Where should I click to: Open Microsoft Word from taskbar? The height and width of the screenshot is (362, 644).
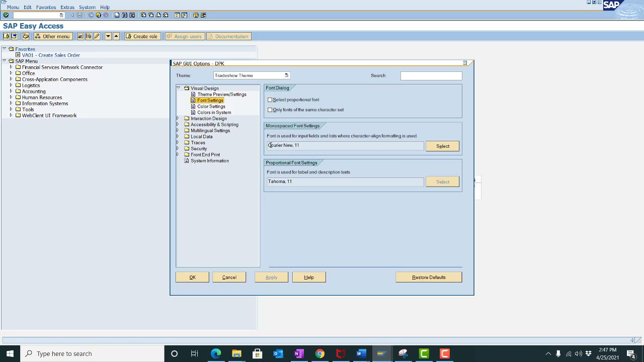361,353
